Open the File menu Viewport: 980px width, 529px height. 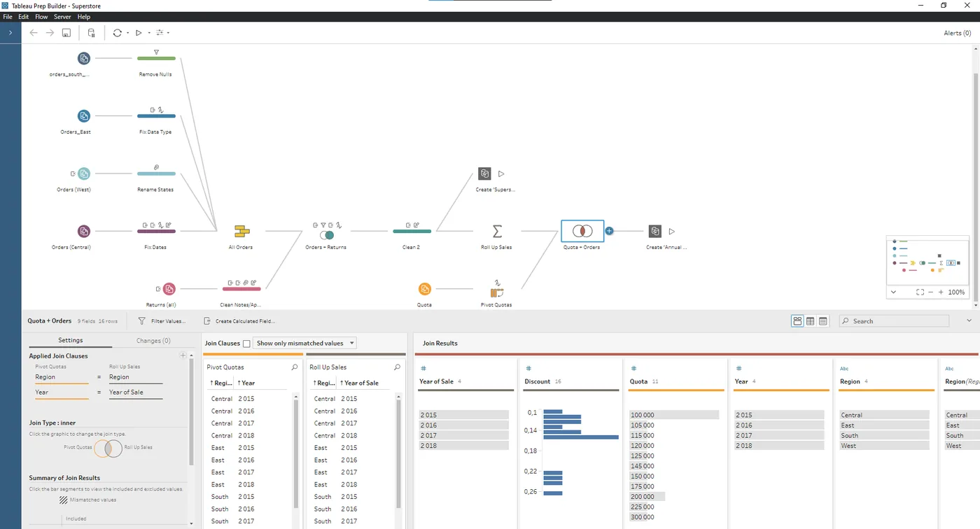pos(8,17)
